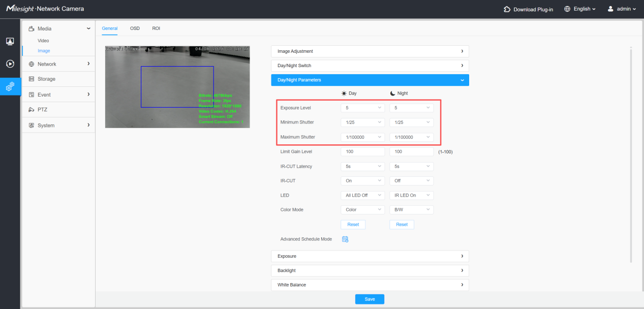This screenshot has width=644, height=309.
Task: Select the Image submenu item
Action: (44, 51)
